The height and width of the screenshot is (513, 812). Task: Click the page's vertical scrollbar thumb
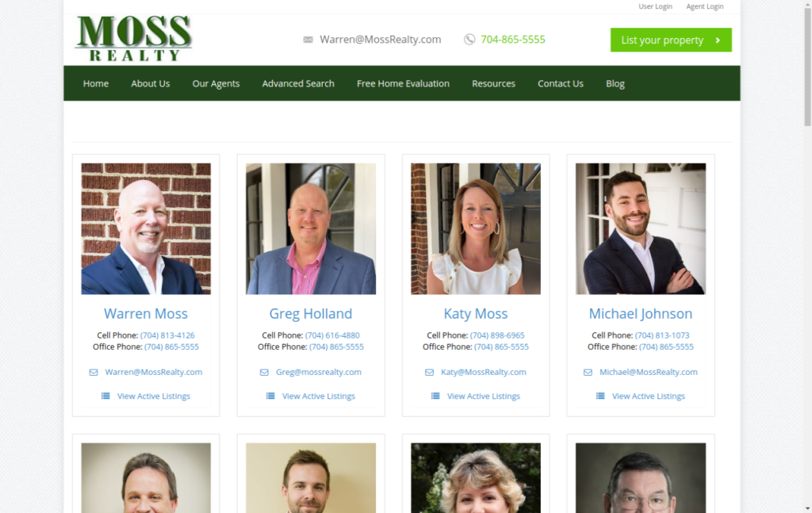click(x=807, y=65)
